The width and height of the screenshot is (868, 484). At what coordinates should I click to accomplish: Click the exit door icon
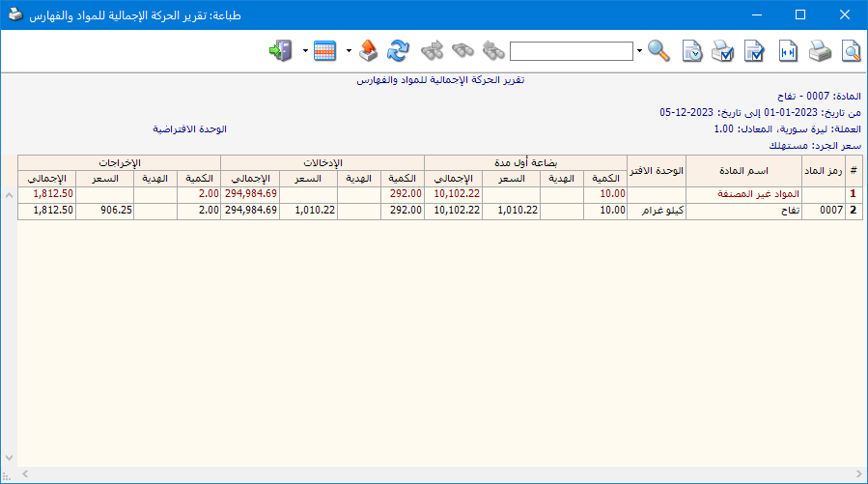(281, 51)
